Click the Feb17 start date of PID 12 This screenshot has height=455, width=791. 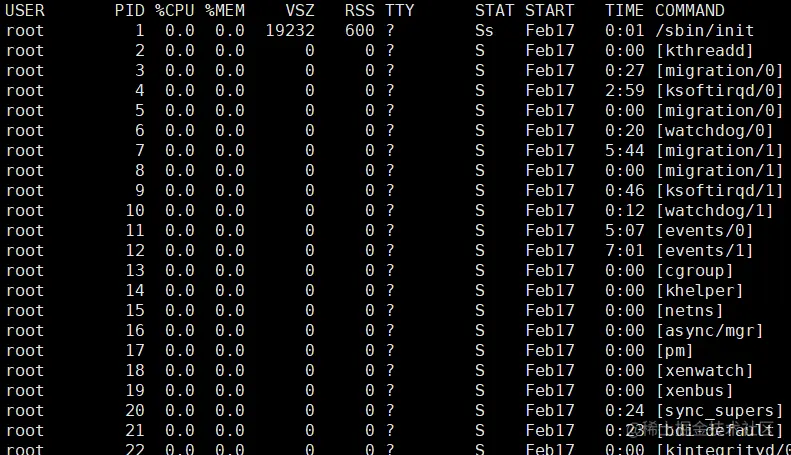pyautogui.click(x=549, y=251)
